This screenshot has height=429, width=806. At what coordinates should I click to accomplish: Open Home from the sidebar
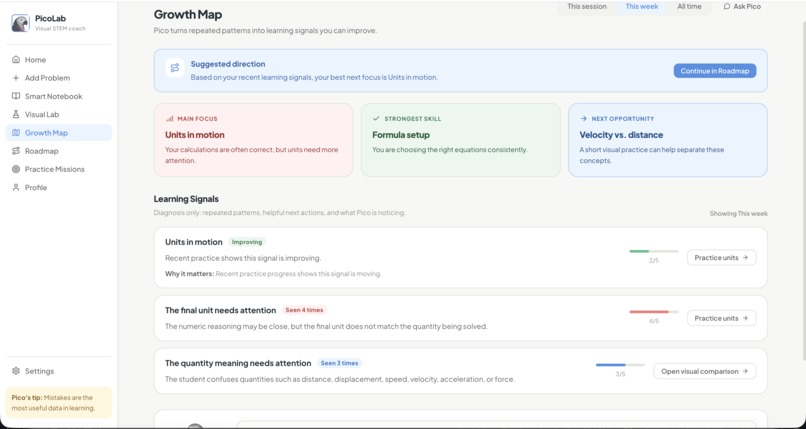pyautogui.click(x=59, y=60)
